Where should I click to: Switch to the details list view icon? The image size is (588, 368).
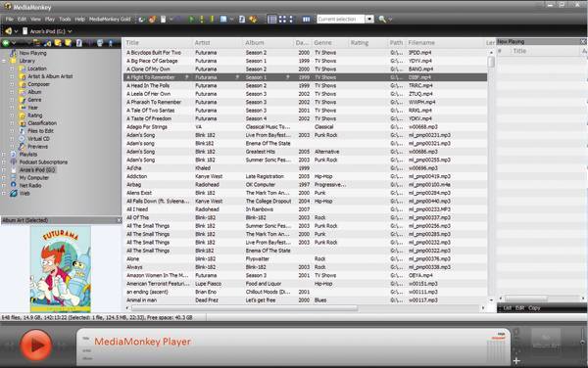point(272,20)
